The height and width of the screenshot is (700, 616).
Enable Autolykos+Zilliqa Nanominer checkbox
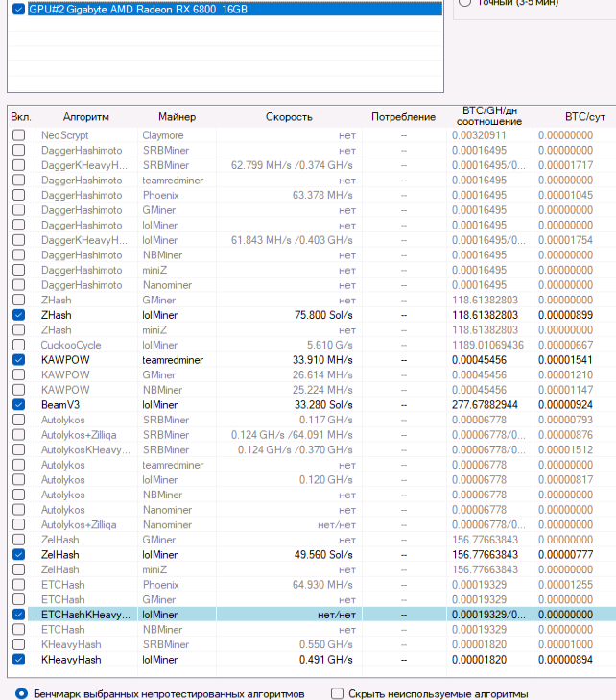click(19, 524)
